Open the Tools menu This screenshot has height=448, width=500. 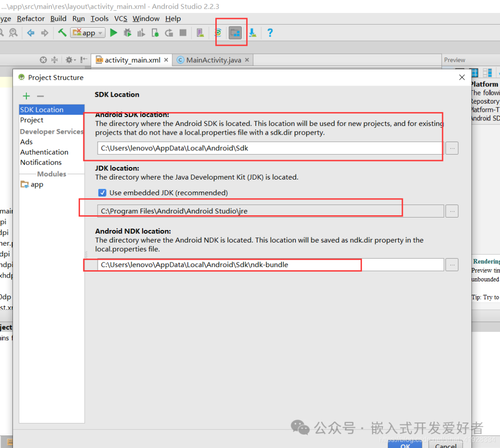pyautogui.click(x=100, y=19)
